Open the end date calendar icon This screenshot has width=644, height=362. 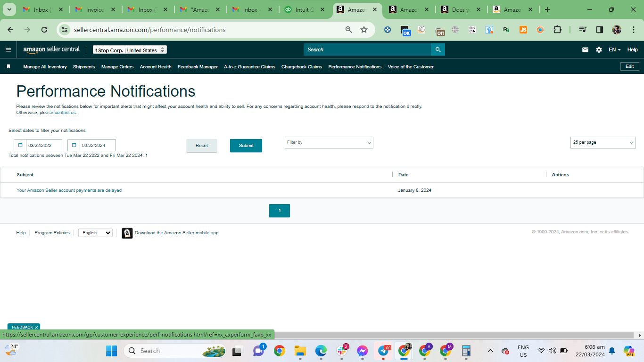pyautogui.click(x=74, y=145)
